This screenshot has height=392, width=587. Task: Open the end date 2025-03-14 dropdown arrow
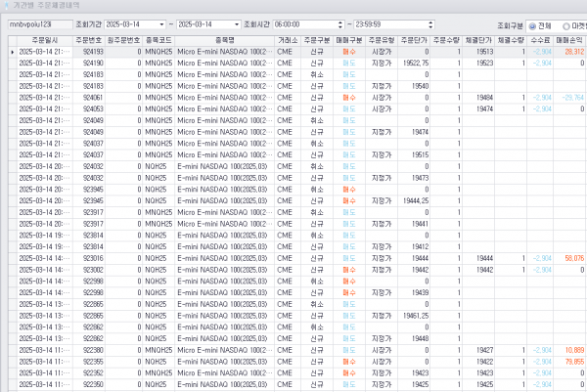click(237, 24)
